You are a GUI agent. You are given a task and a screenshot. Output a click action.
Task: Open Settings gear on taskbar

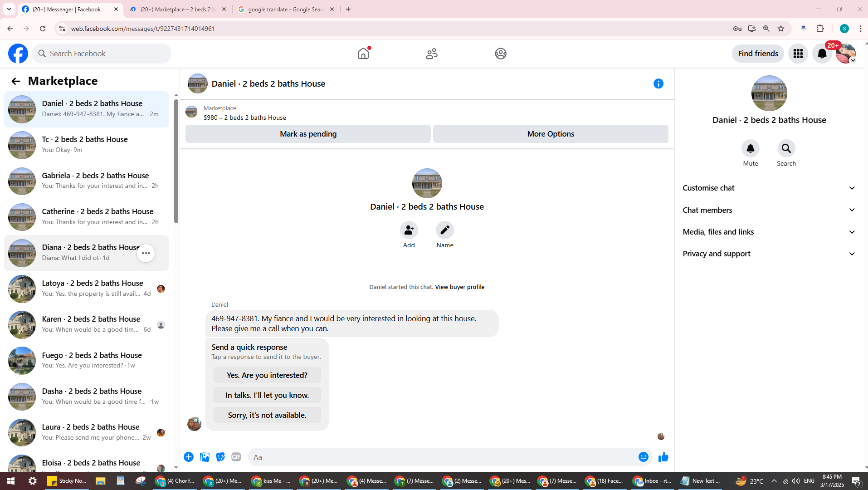[x=33, y=481]
